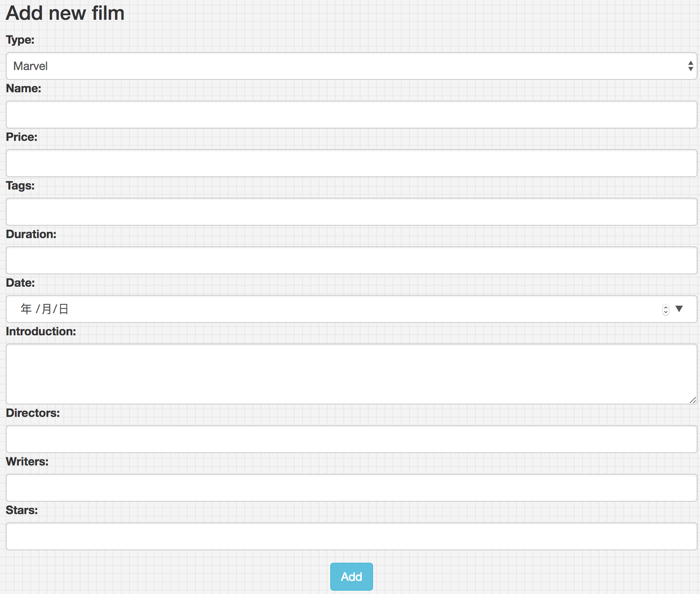Click the "Add new film" heading
Screen dimensions: 700x594
[65, 13]
